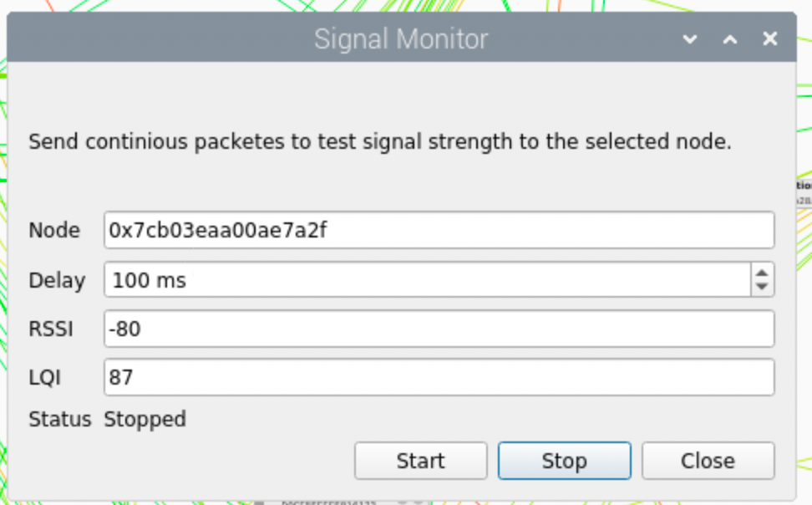Click the RSSI value field

coord(439,329)
